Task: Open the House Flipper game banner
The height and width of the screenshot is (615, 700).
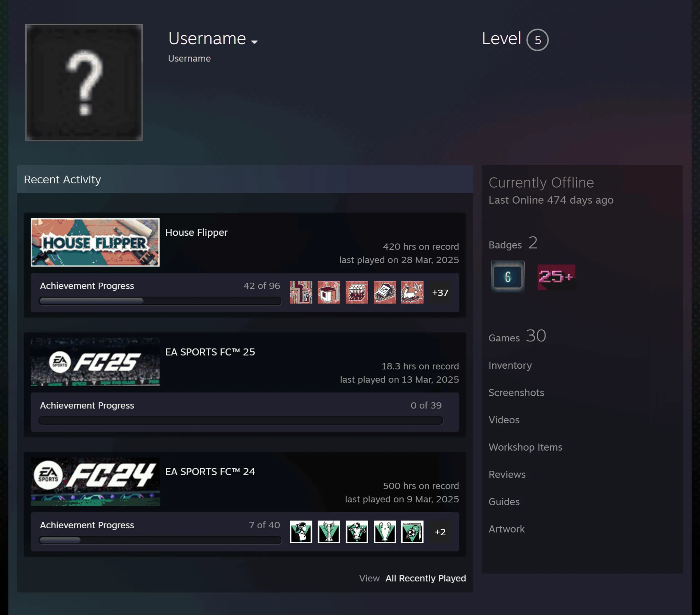Action: 95,242
